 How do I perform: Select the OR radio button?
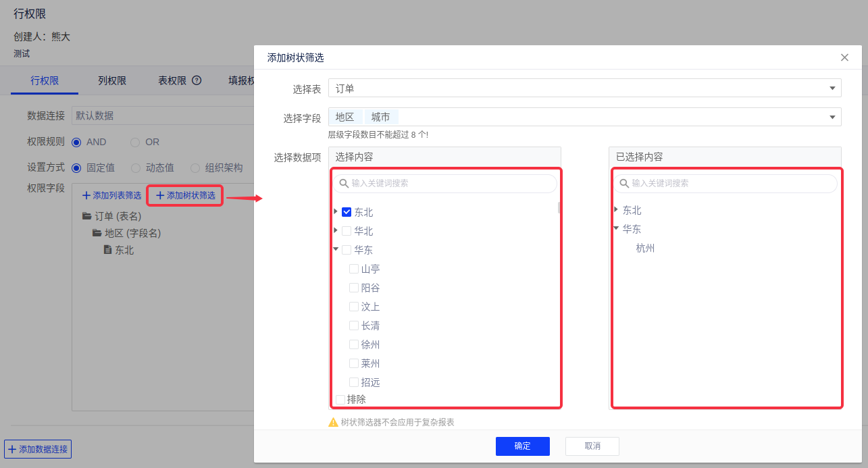(x=135, y=142)
